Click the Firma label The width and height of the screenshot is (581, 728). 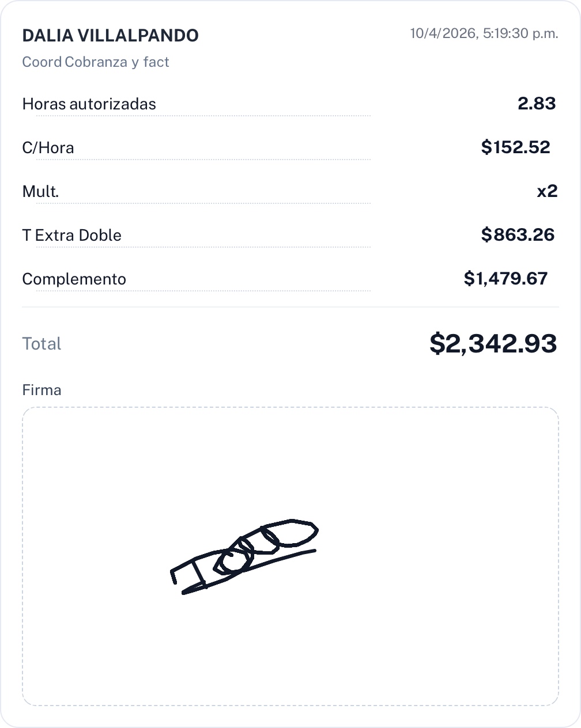point(41,390)
